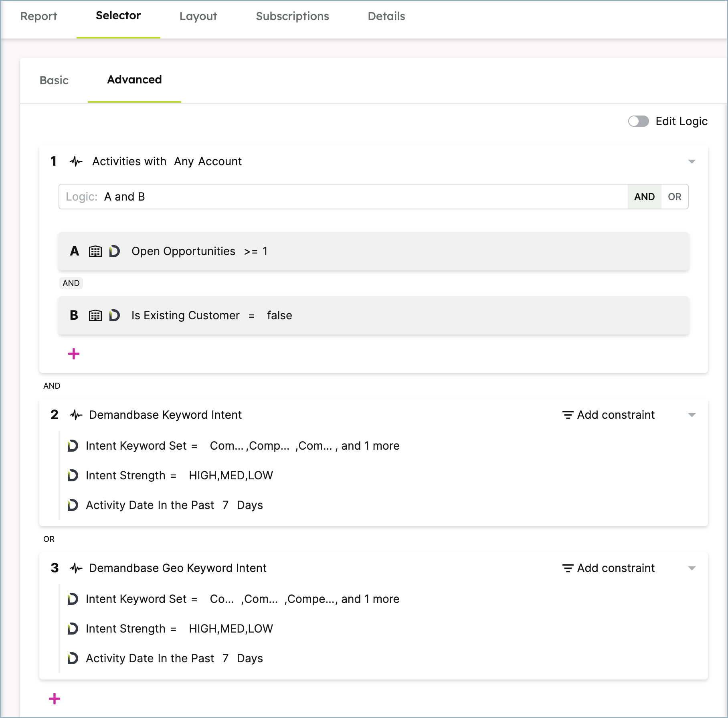
Task: Switch to the Basic selector tab
Action: tap(54, 81)
